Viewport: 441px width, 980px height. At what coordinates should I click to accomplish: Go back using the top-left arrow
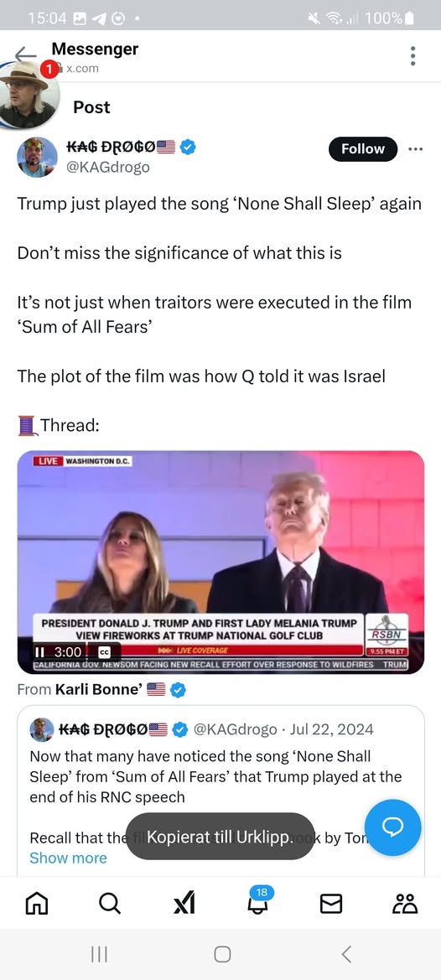click(x=25, y=53)
